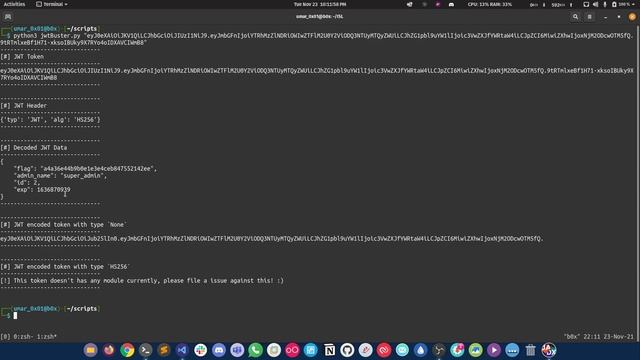Click the pink double-circle app in dock

pos(292,350)
